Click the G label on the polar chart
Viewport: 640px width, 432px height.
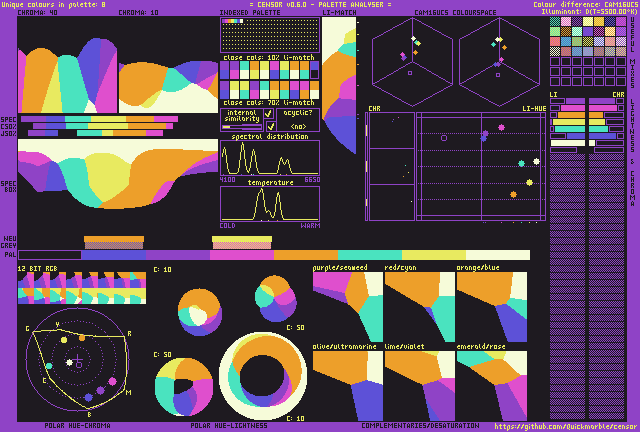tap(27, 329)
